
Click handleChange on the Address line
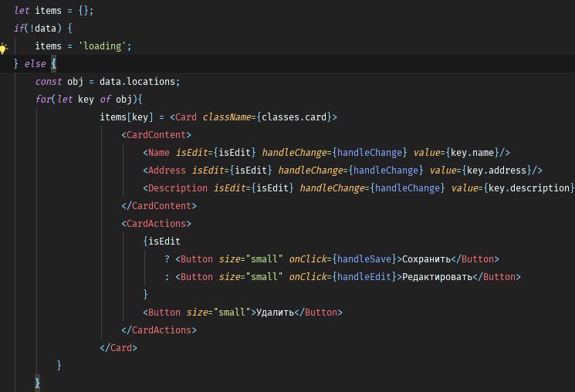point(386,171)
